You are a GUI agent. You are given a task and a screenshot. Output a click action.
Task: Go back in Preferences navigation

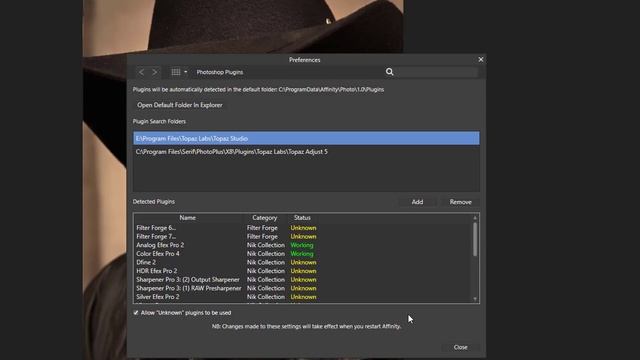pos(141,72)
